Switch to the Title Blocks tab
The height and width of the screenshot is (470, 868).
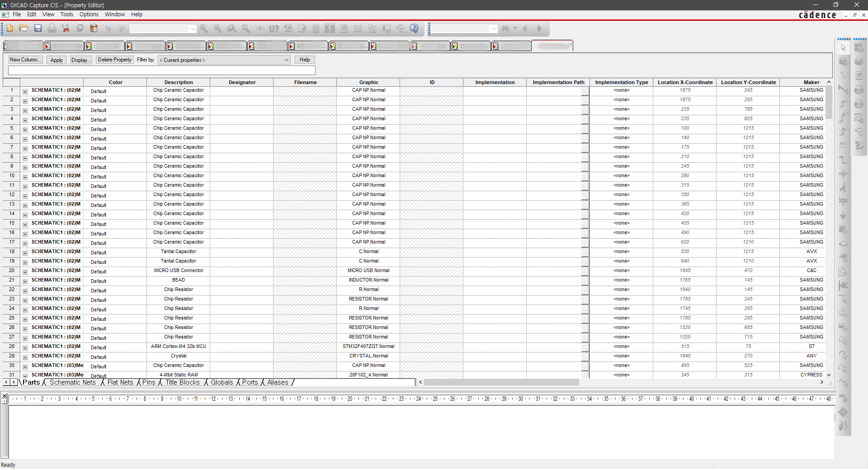183,382
